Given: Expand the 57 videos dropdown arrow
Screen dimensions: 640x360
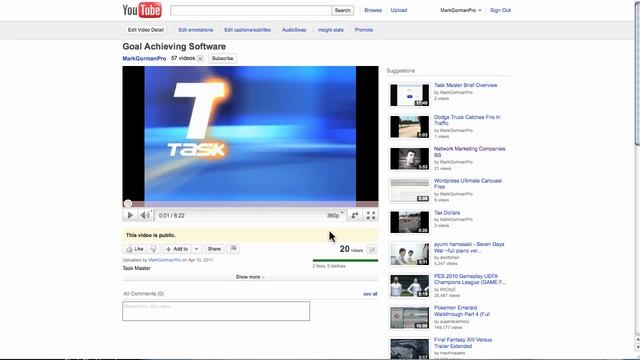Looking at the screenshot, I should [x=200, y=58].
